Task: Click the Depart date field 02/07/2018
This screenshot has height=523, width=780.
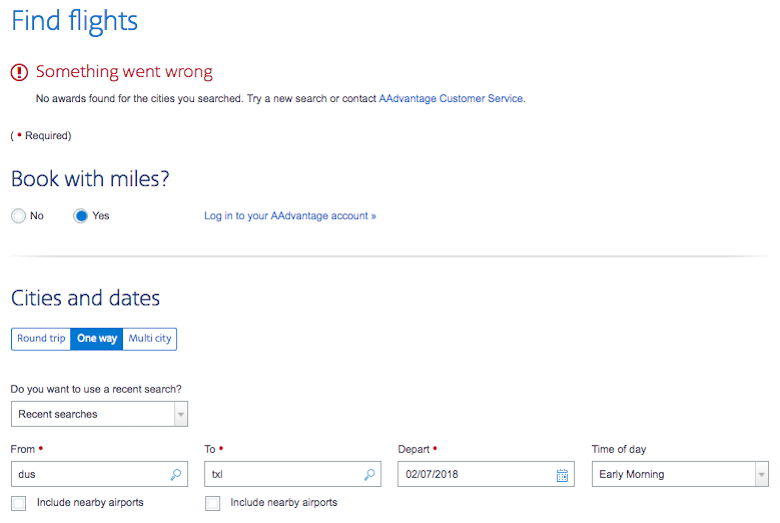Action: 486,474
